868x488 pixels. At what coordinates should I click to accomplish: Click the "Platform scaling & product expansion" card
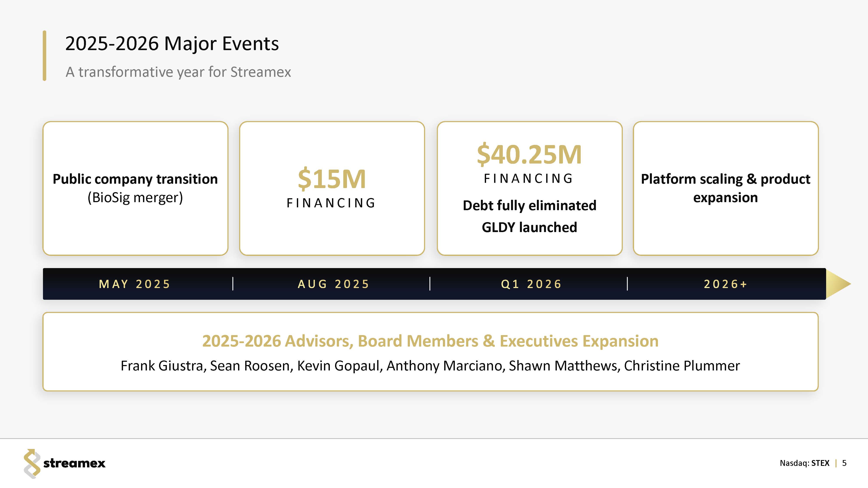click(x=725, y=188)
